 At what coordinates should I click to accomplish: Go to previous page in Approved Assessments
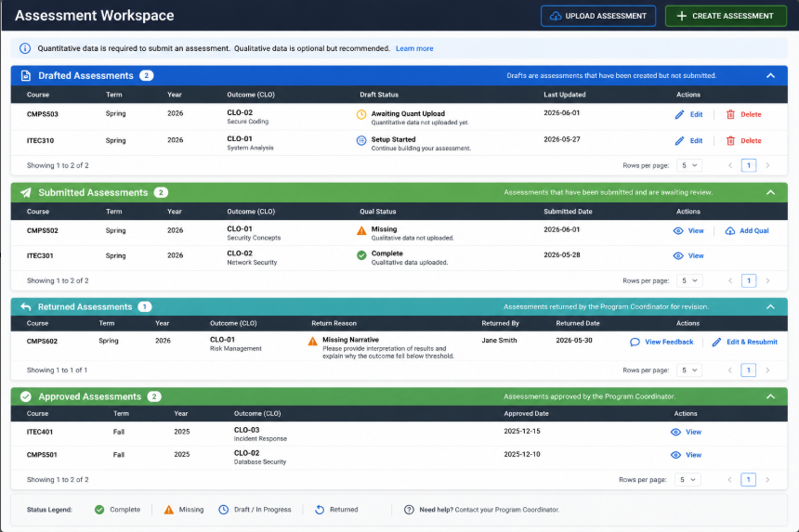click(730, 480)
